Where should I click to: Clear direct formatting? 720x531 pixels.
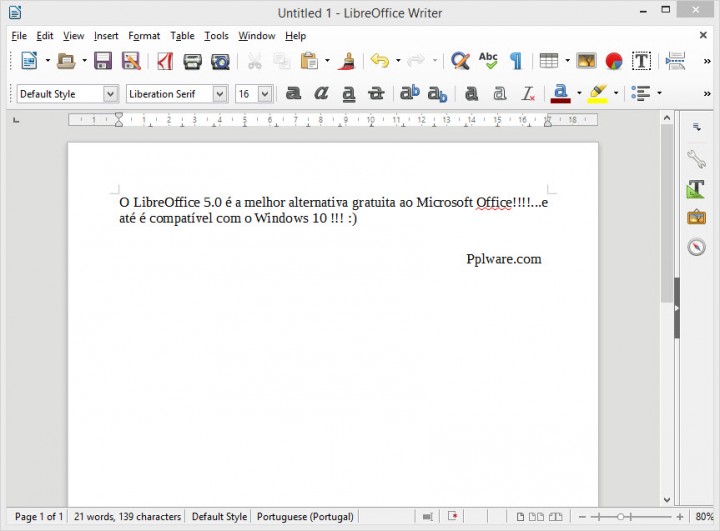[528, 94]
